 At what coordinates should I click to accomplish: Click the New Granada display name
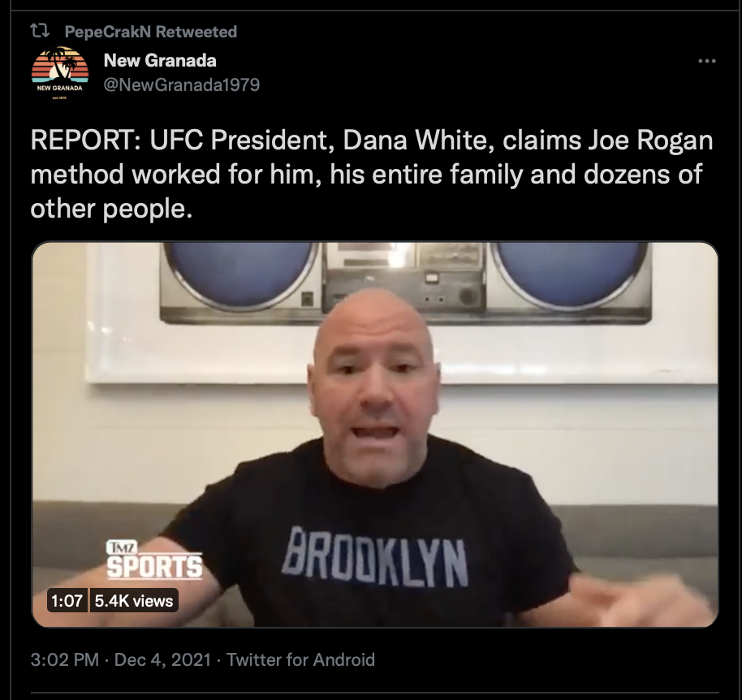tap(160, 61)
